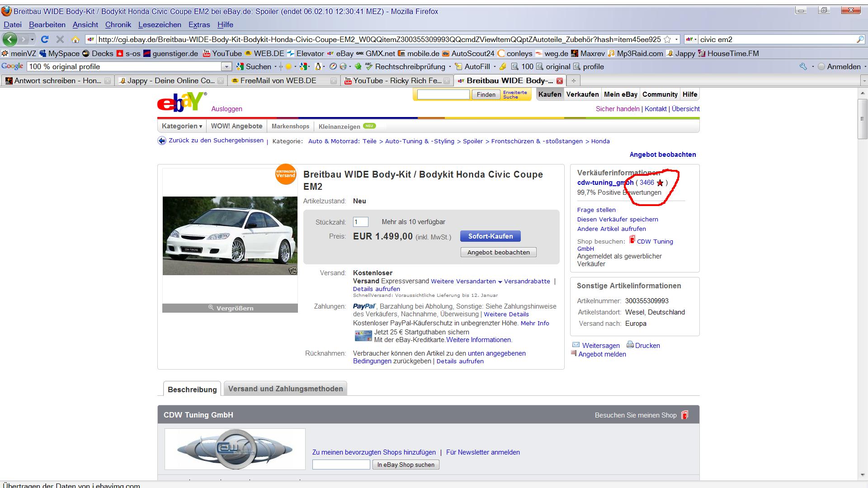The image size is (868, 488).
Task: Click the Vergrößern bar under the image
Action: pyautogui.click(x=230, y=308)
